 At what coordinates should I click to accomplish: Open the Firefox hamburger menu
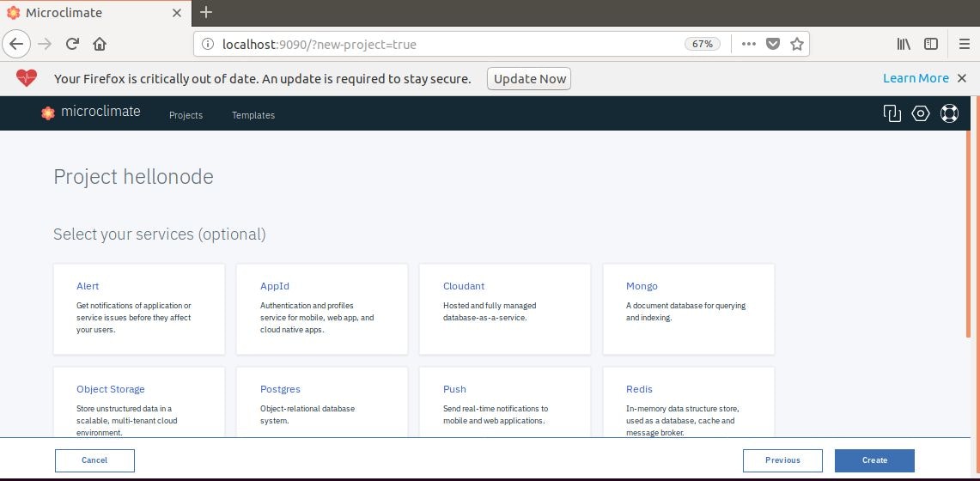click(965, 44)
